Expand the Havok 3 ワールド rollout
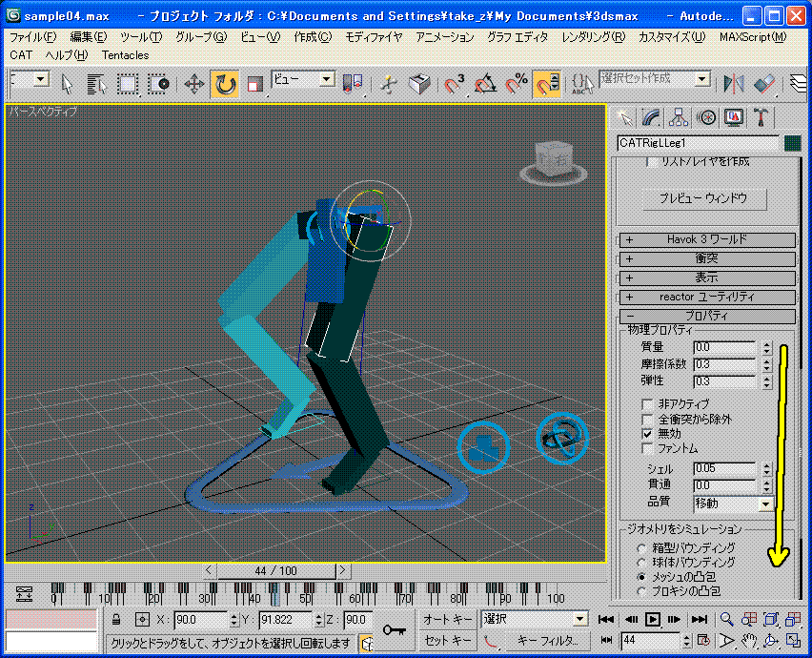 point(708,240)
